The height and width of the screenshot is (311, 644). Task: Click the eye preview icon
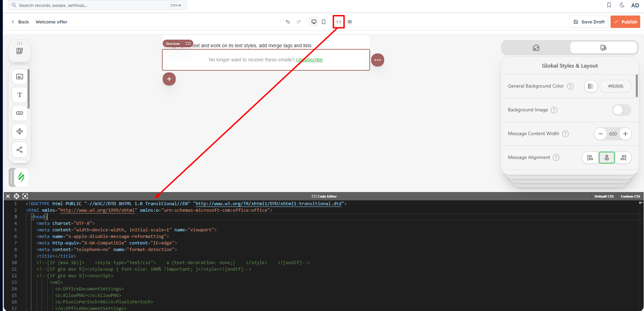(x=350, y=22)
